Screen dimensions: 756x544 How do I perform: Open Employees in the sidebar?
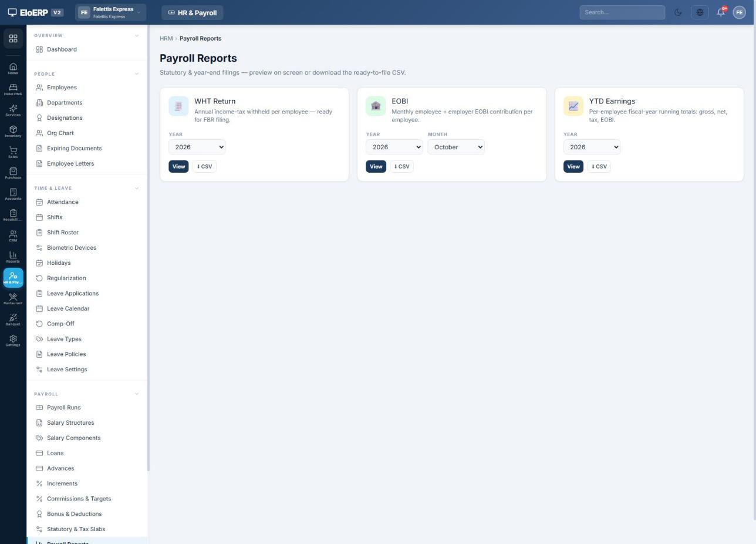[86, 88]
